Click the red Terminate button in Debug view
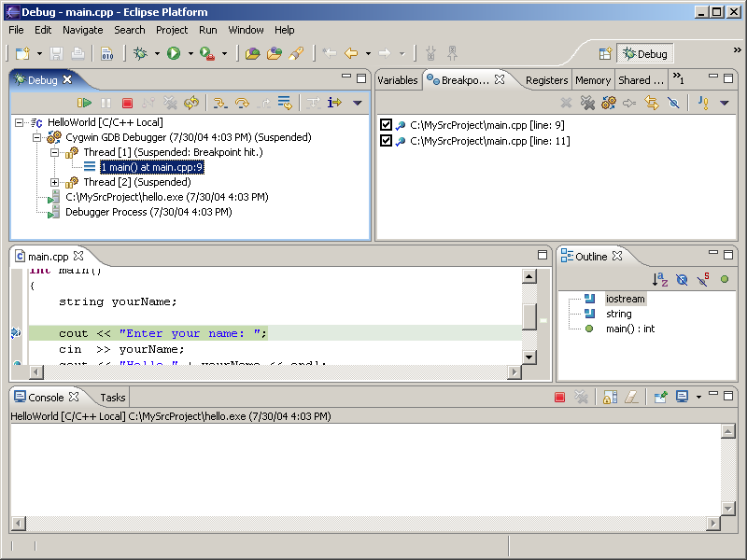The width and height of the screenshot is (747, 560). point(127,104)
